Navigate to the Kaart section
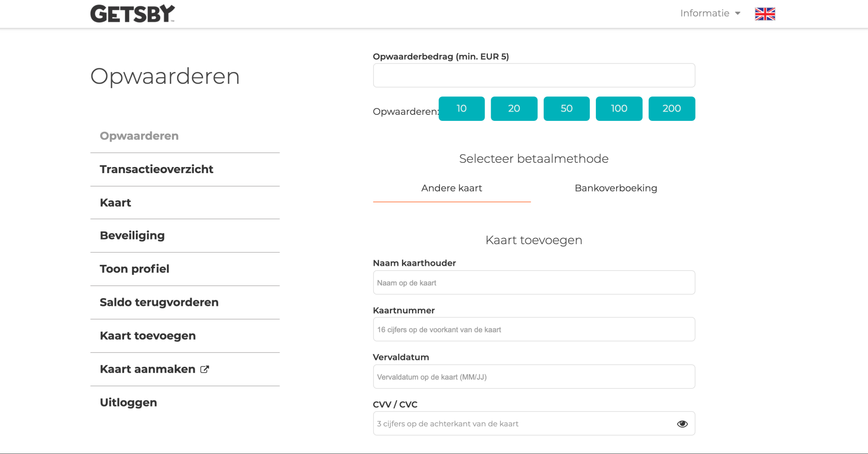The width and height of the screenshot is (868, 454). coord(115,203)
